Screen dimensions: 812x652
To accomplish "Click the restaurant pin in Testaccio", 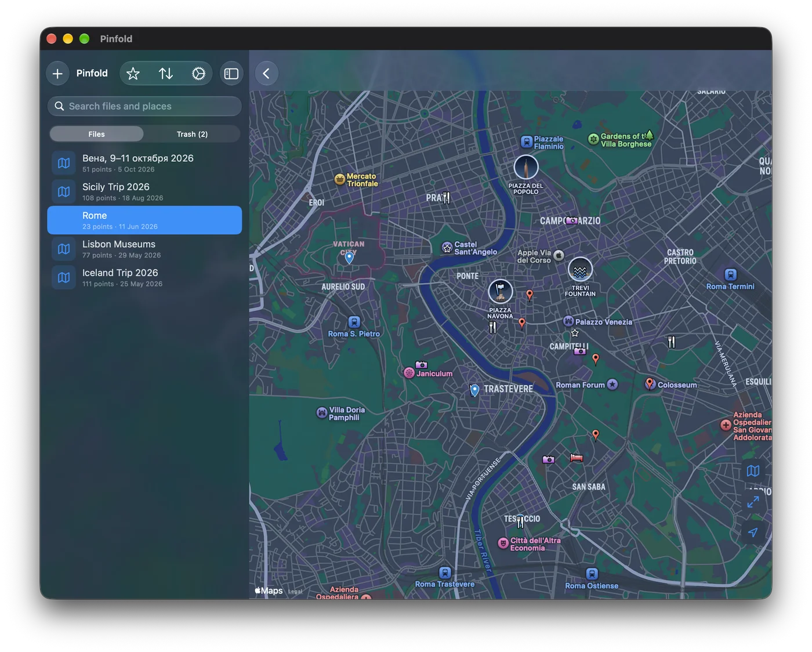I will click(x=520, y=521).
